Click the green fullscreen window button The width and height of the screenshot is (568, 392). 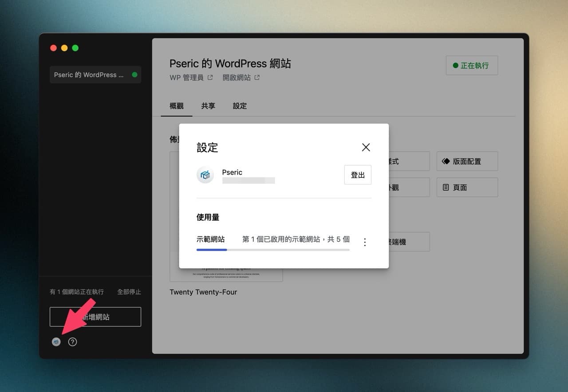click(x=75, y=48)
